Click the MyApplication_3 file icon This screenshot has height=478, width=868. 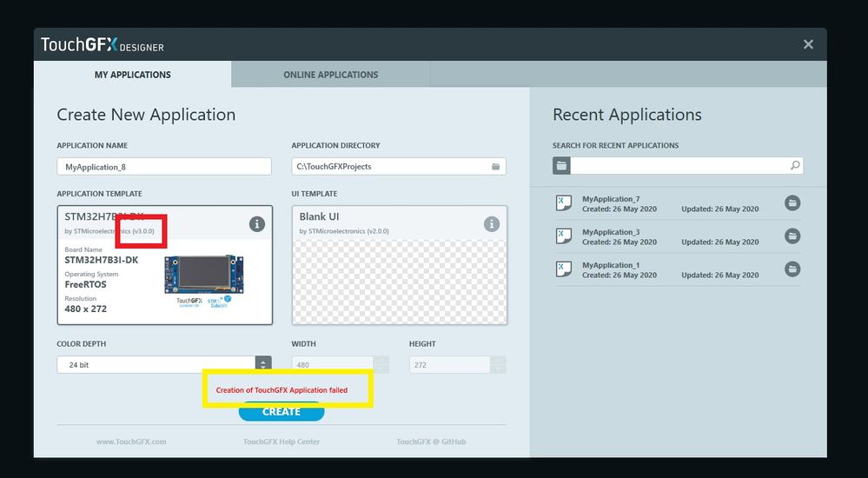(x=564, y=236)
